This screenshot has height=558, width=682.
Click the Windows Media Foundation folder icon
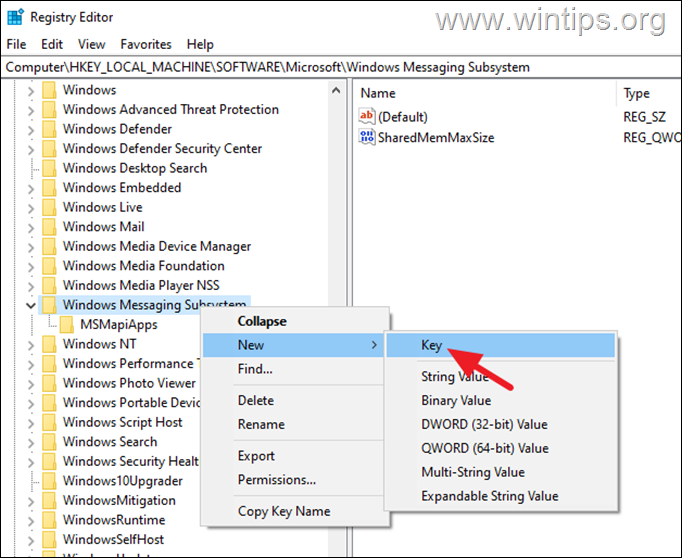coord(49,266)
